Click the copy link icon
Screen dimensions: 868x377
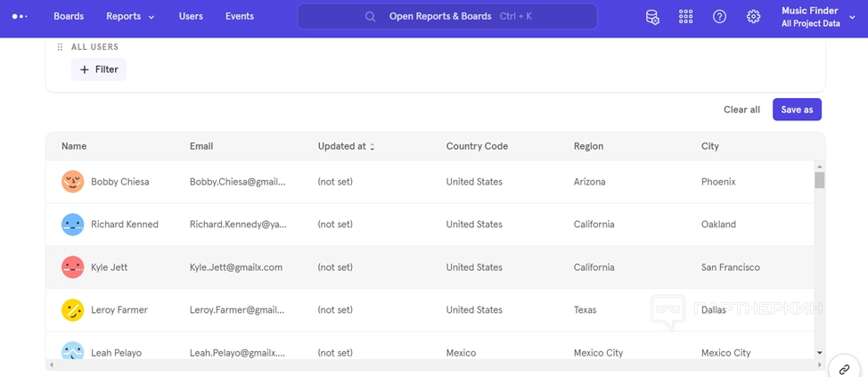[x=843, y=369]
